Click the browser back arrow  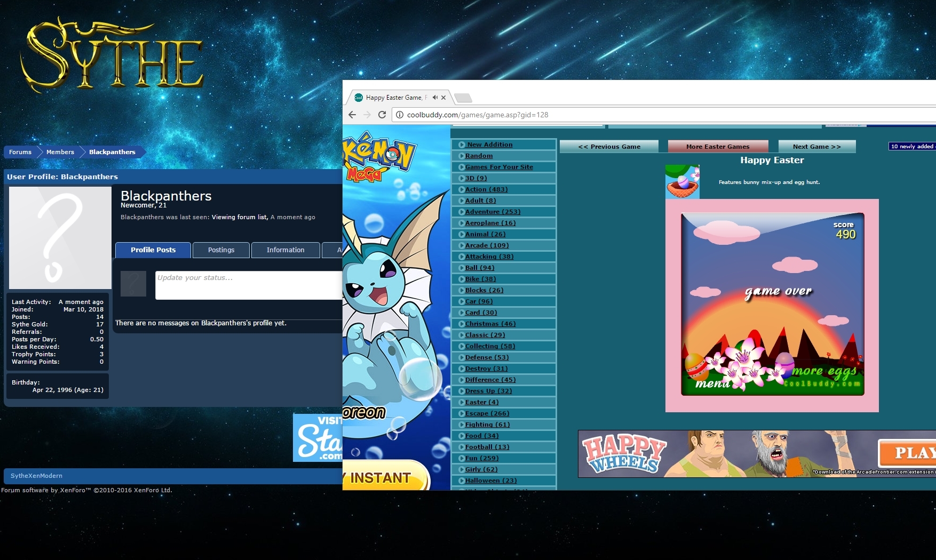(x=352, y=115)
